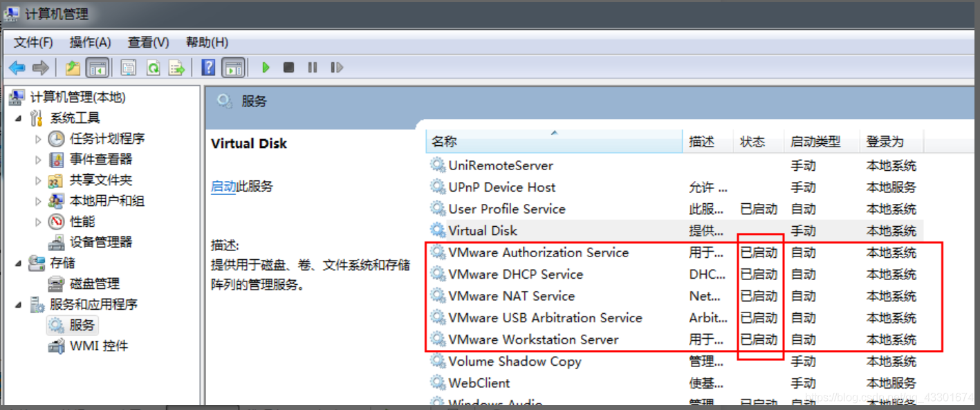The image size is (980, 410).
Task: Click the gray Forward arrow in toolbar
Action: [x=41, y=68]
